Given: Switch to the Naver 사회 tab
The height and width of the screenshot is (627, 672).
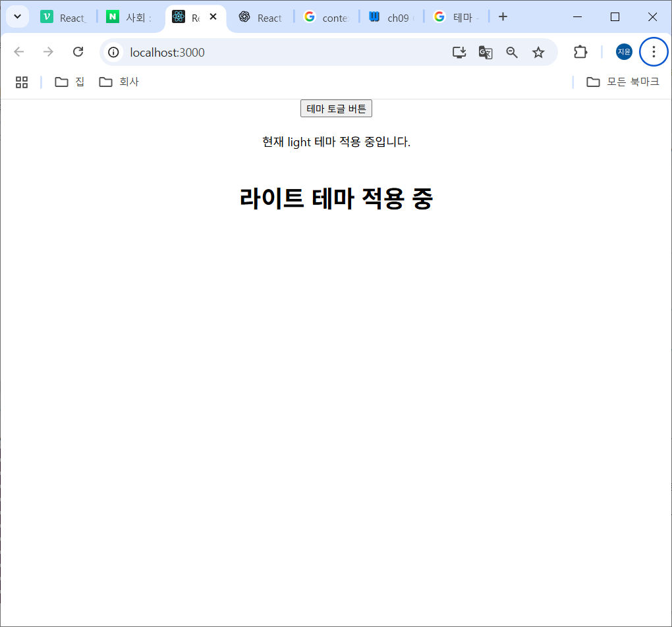Looking at the screenshot, I should (130, 17).
